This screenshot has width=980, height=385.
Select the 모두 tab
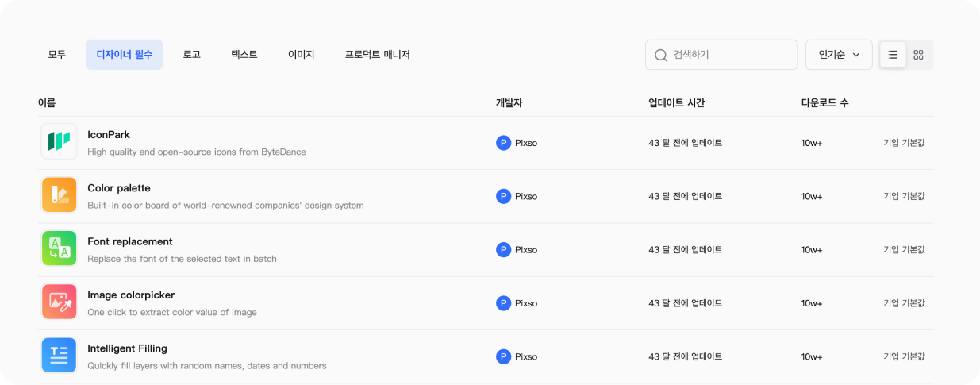57,55
